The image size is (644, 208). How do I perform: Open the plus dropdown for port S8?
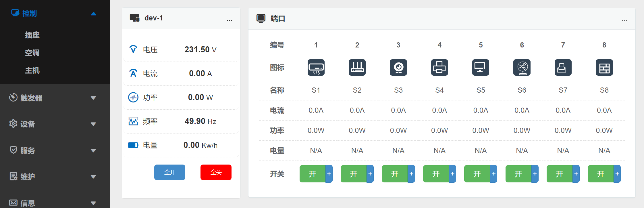pyautogui.click(x=617, y=174)
